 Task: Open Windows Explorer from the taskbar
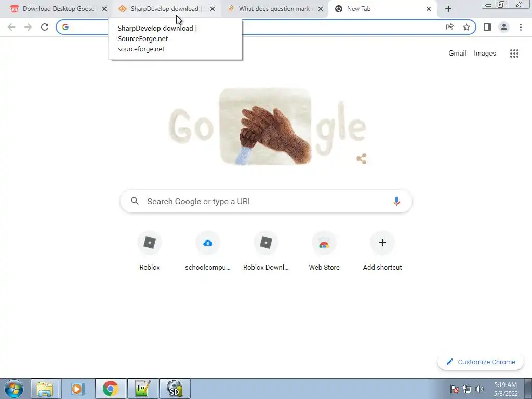coord(45,389)
